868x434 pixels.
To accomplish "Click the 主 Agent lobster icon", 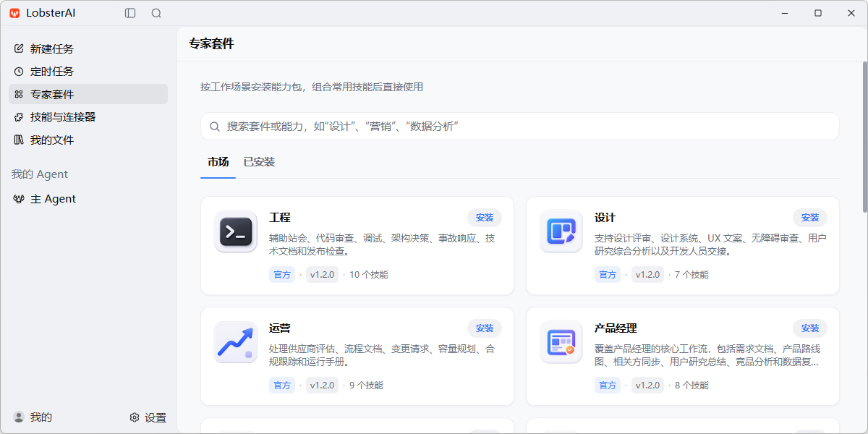I will [x=19, y=199].
